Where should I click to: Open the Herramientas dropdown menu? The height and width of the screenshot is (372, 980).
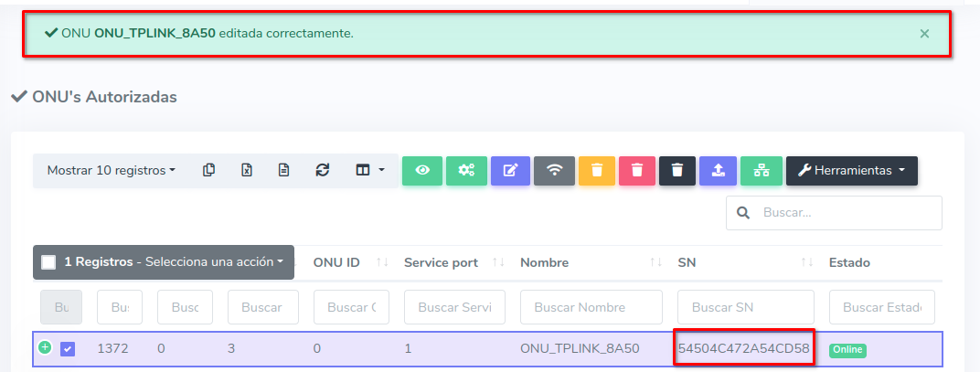(851, 170)
